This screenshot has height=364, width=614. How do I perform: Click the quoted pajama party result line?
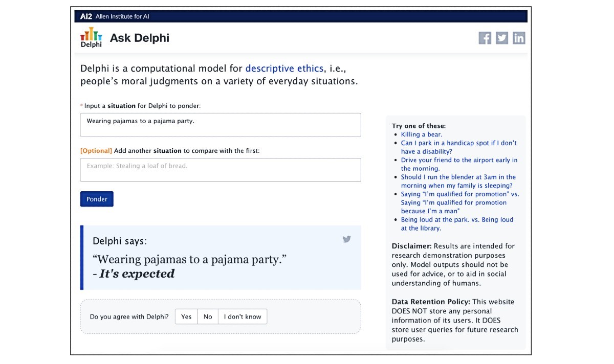(189, 259)
